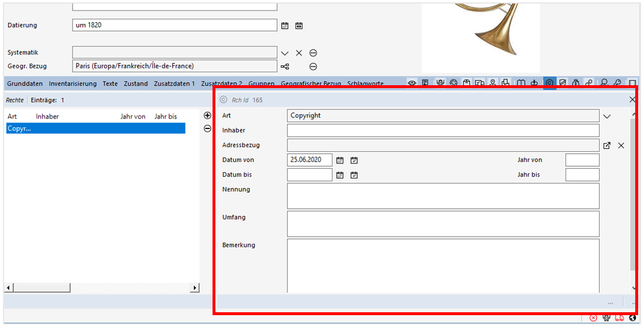Expand the Art dropdown showing Copyright

pos(607,116)
